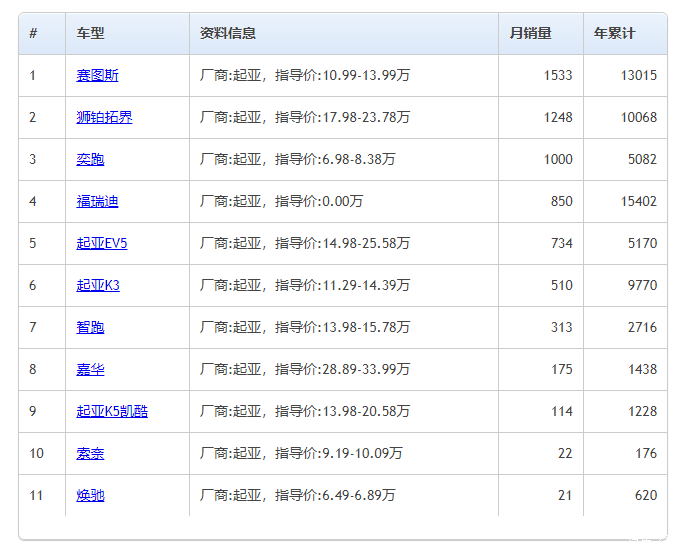Click the 起亚K3 model link
The height and width of the screenshot is (551, 681).
pyautogui.click(x=98, y=285)
